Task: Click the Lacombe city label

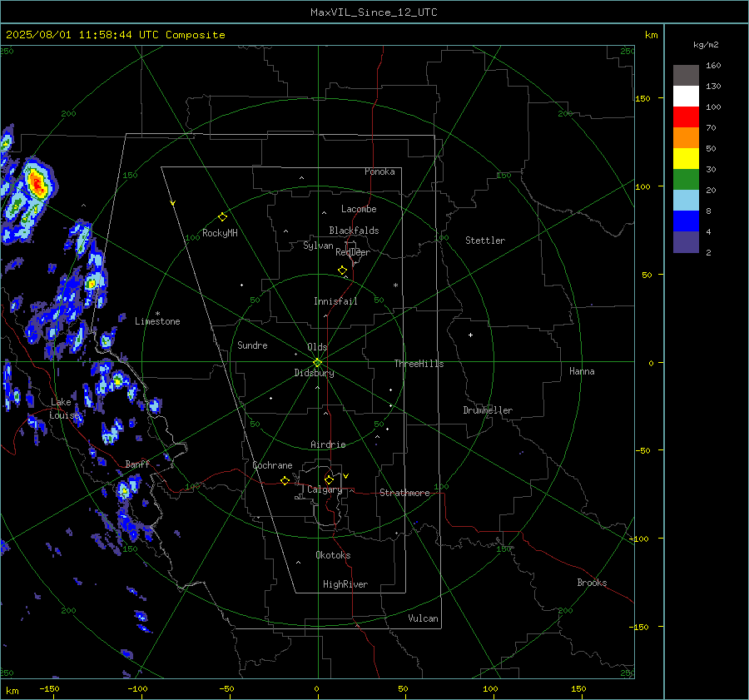Action: tap(359, 209)
